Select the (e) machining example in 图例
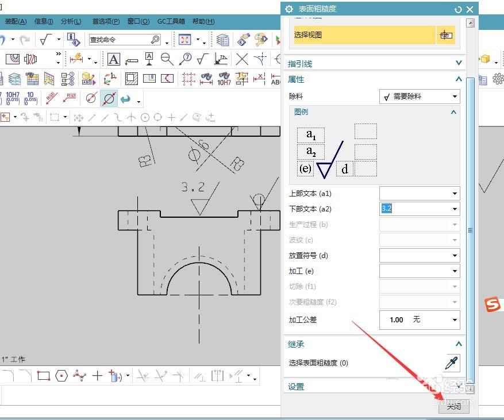Image resolution: width=504 pixels, height=420 pixels. [305, 168]
